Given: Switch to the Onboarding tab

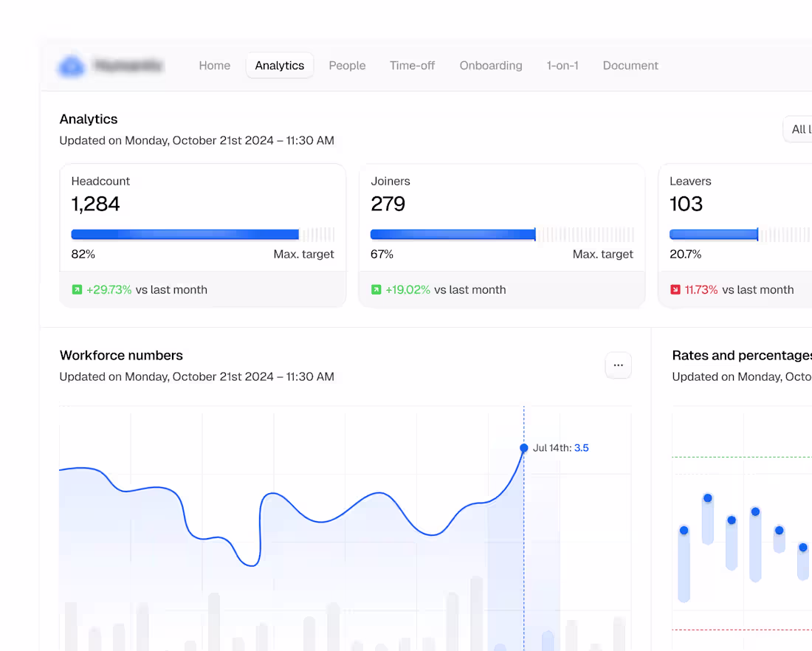Looking at the screenshot, I should pyautogui.click(x=491, y=66).
